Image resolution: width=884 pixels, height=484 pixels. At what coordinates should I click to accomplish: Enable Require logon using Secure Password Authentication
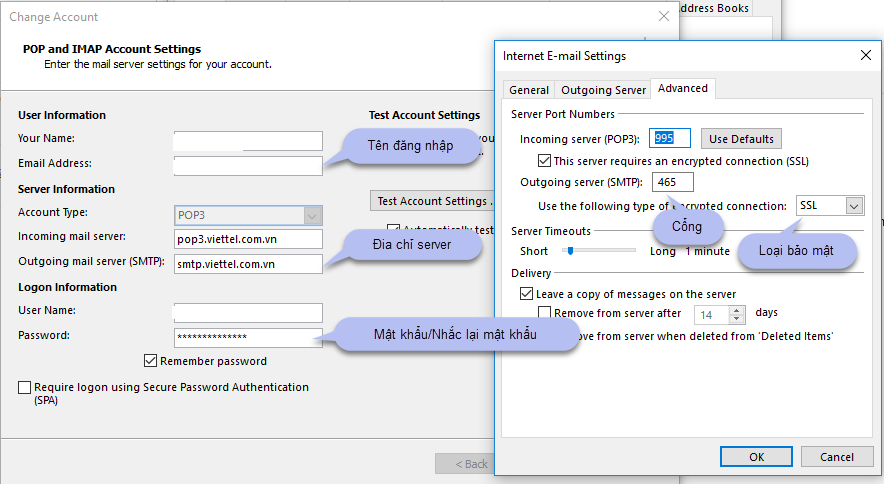point(24,387)
